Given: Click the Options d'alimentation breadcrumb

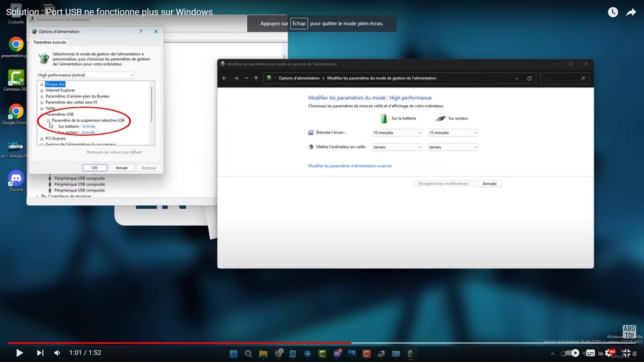Looking at the screenshot, I should [x=299, y=78].
